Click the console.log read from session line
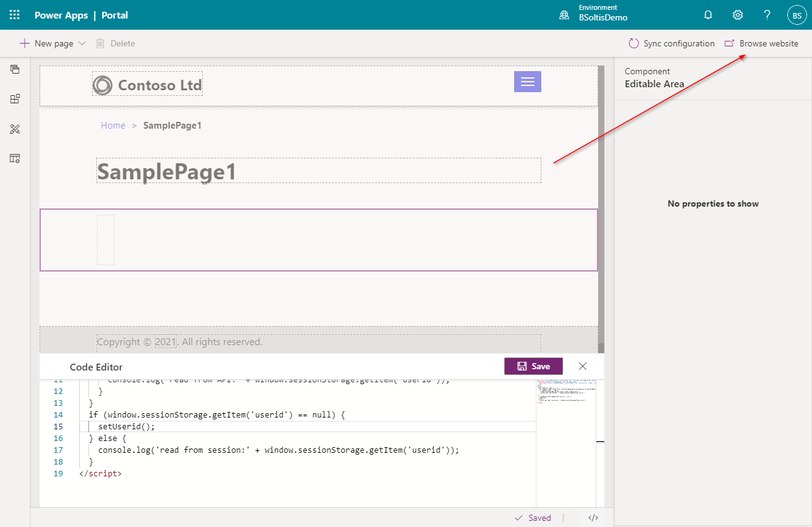 click(279, 450)
